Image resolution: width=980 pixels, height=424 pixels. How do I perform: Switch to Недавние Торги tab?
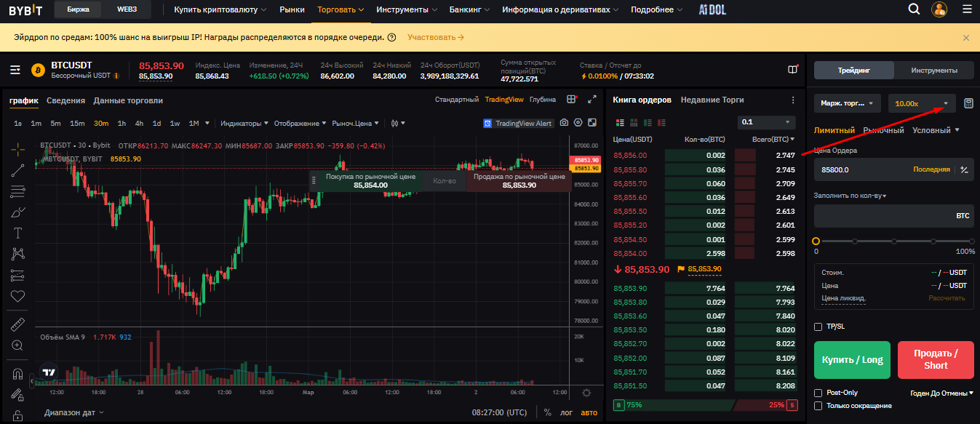[x=712, y=100]
